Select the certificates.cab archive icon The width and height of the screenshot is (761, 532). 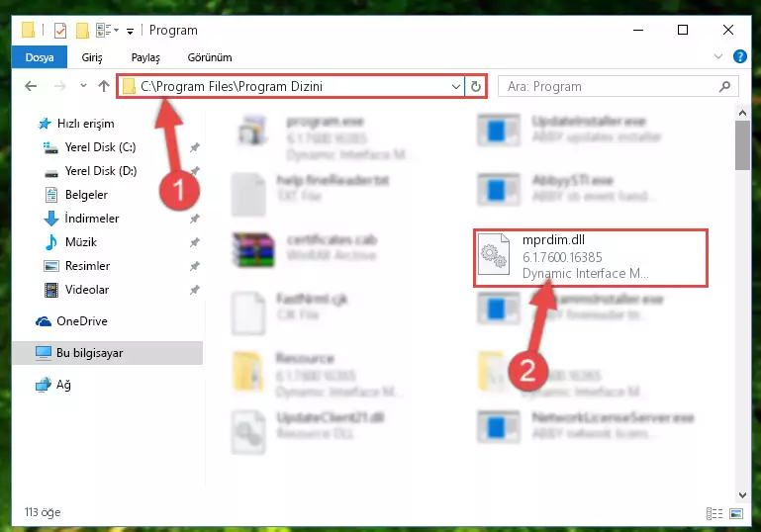(x=253, y=250)
